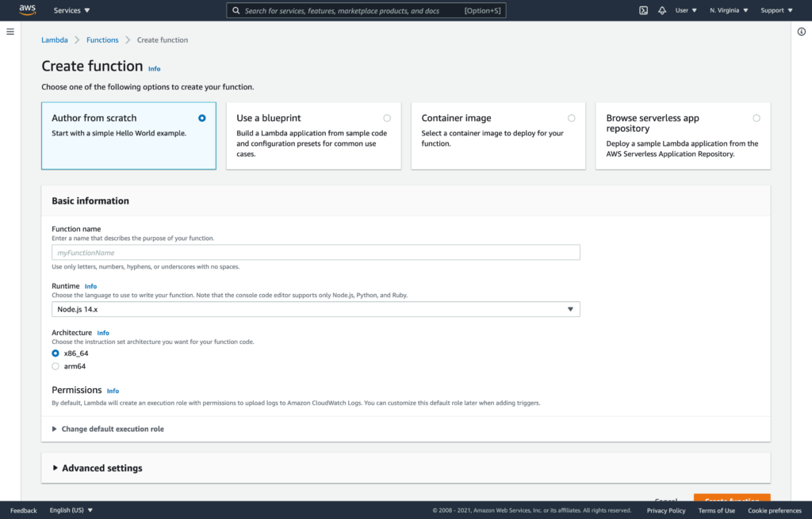Go to Functions breadcrumb link
Viewport: 812px width, 519px height.
coord(102,40)
